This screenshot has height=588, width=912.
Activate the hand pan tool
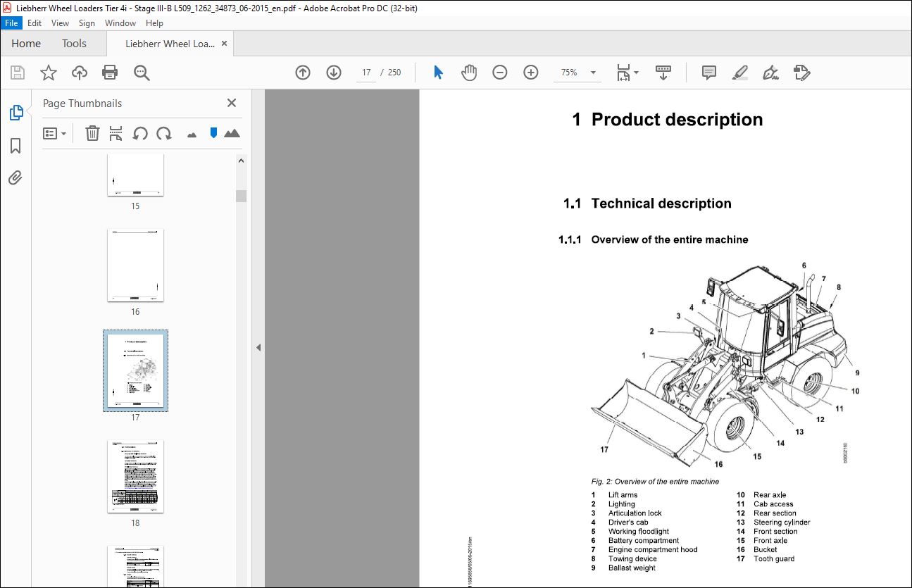[x=469, y=73]
